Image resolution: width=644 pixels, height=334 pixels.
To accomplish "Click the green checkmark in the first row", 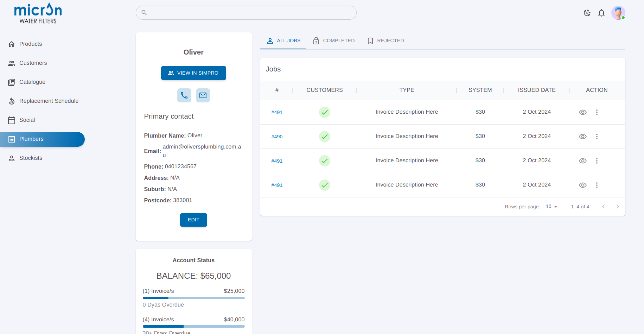I will click(325, 112).
